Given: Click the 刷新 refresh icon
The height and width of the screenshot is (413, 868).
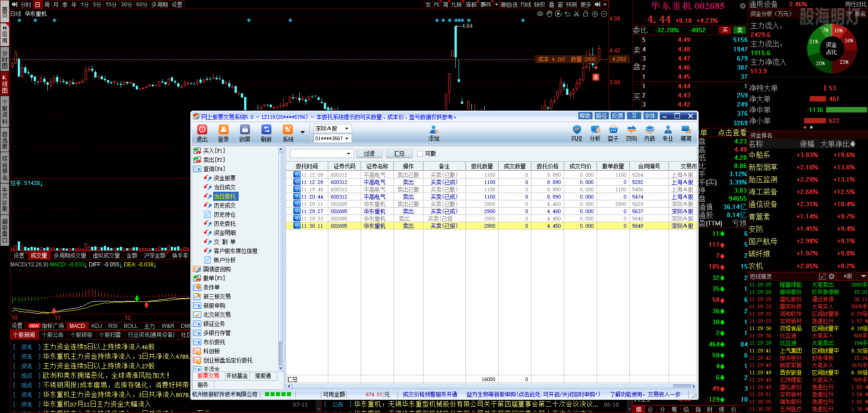Looking at the screenshot, I should pos(266,133).
